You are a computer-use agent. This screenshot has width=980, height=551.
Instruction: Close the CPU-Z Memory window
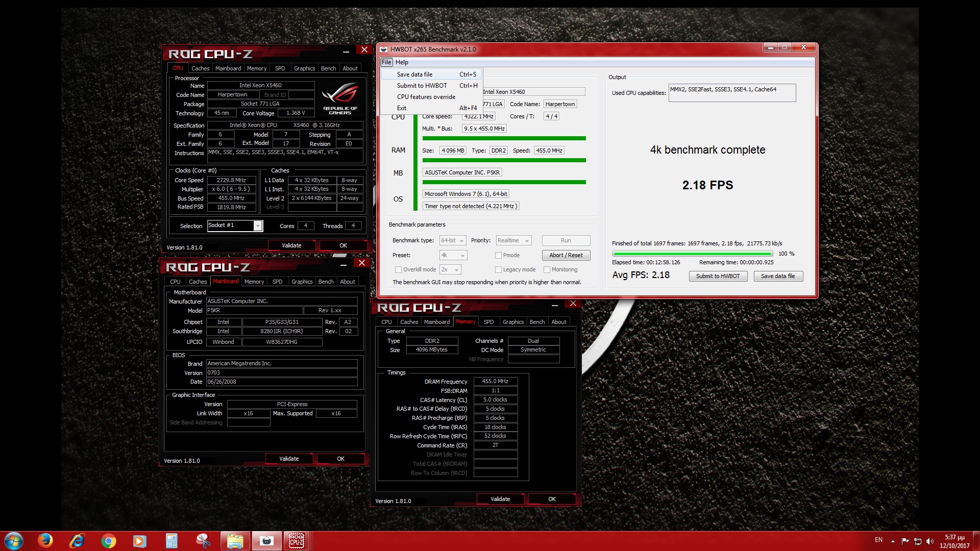tap(573, 304)
